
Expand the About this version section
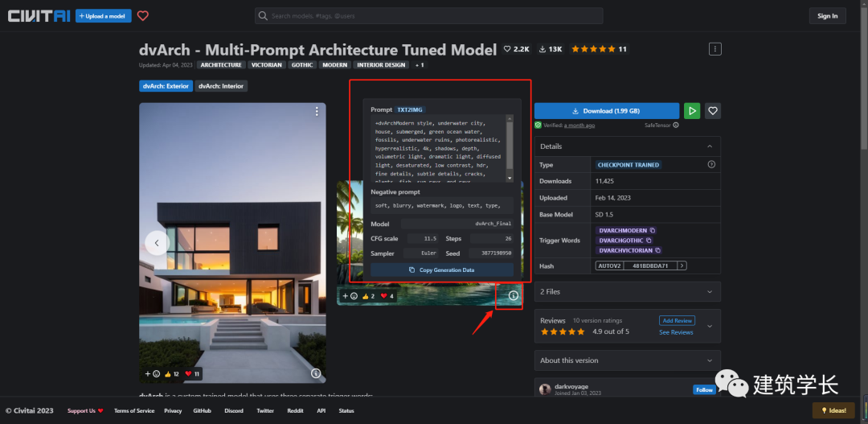[x=709, y=360]
